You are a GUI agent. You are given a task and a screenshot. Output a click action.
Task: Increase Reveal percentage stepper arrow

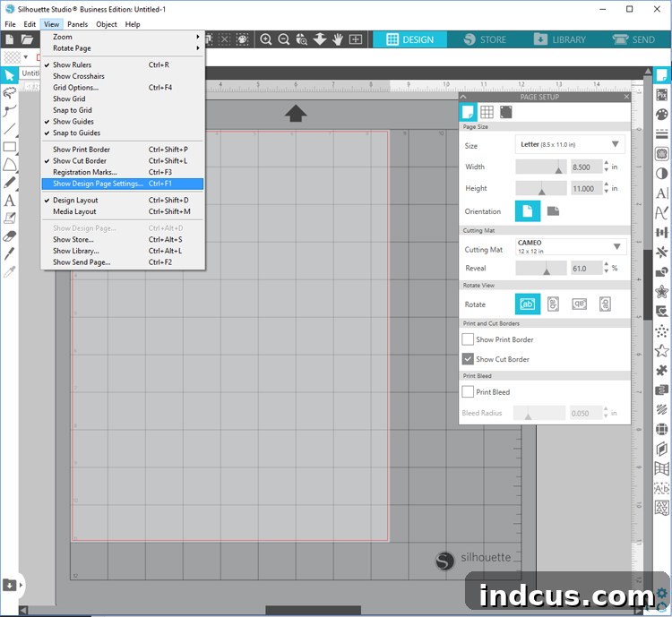[606, 265]
